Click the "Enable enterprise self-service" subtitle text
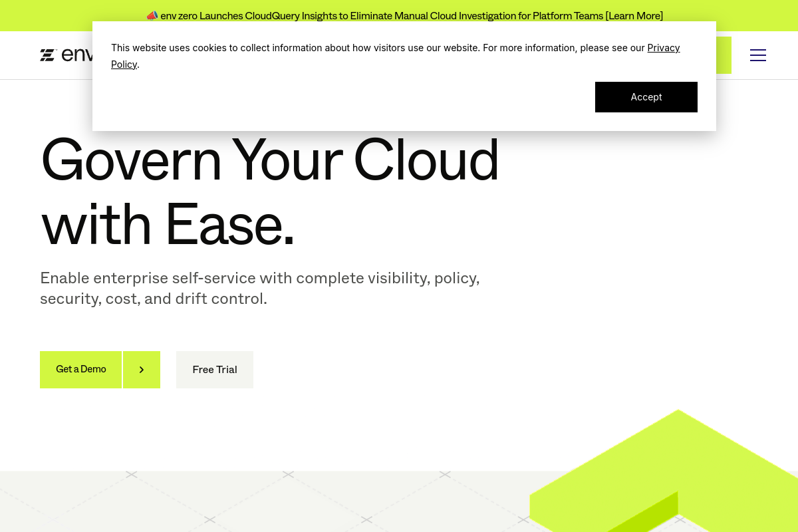Screen dimensions: 798x532 pos(260,288)
